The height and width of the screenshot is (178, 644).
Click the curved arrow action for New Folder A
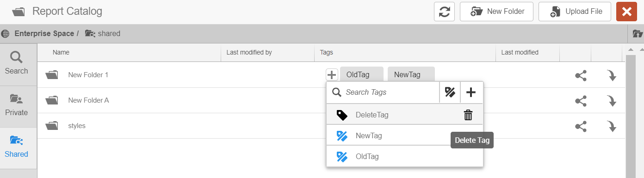coord(612,101)
